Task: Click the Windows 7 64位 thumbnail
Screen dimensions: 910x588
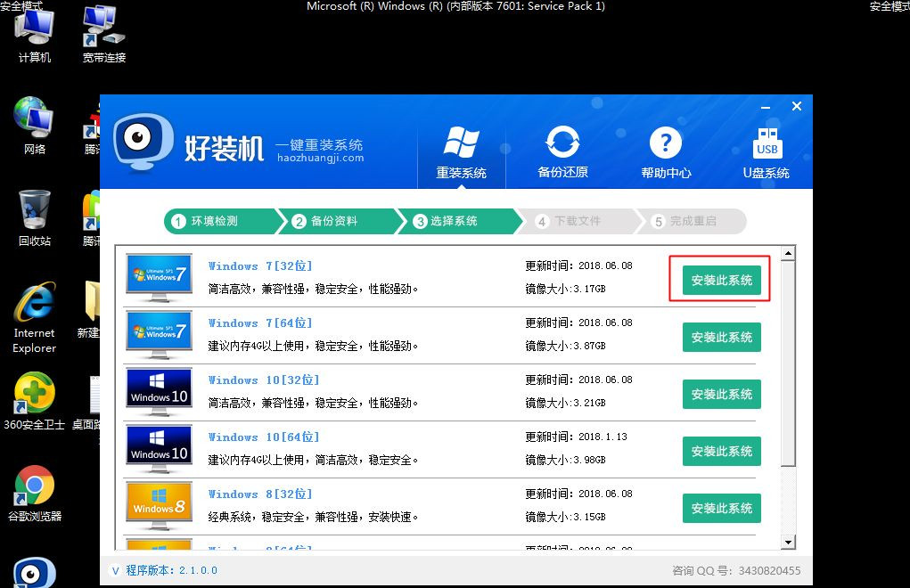Action: tap(158, 337)
